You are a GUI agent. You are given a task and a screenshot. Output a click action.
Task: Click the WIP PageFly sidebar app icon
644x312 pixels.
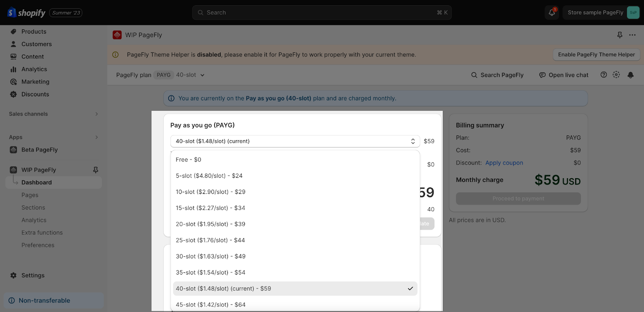(13, 170)
